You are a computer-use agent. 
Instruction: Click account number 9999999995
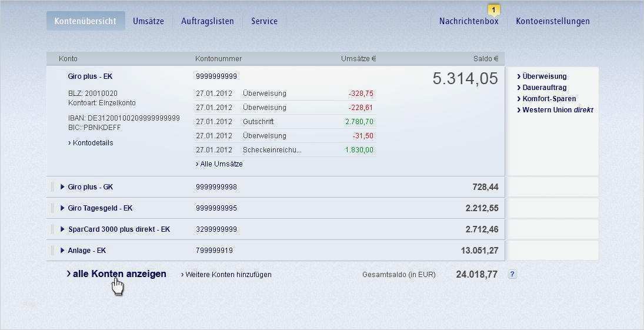coord(216,208)
